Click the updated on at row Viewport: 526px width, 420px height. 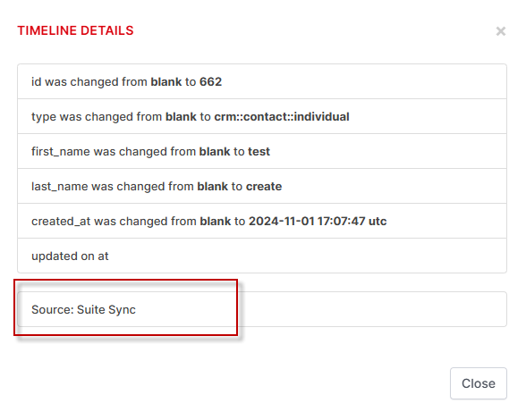[262, 256]
